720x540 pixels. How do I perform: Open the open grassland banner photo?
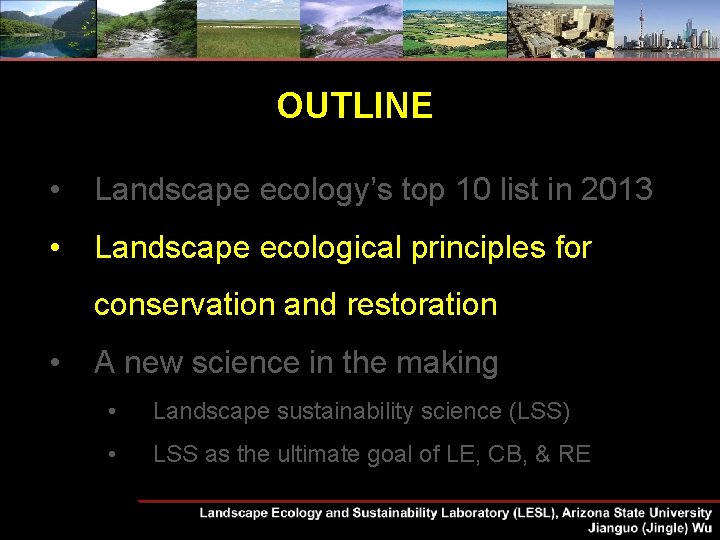[248, 29]
